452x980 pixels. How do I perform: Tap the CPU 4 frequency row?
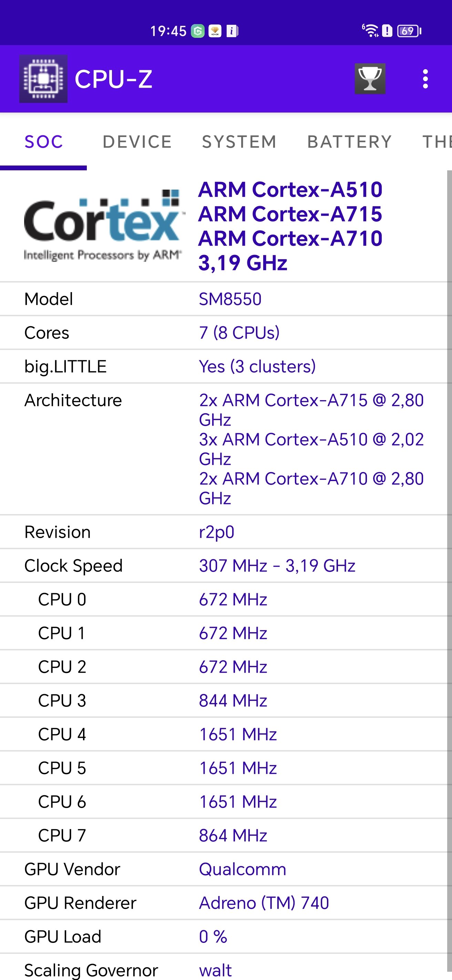click(x=224, y=734)
